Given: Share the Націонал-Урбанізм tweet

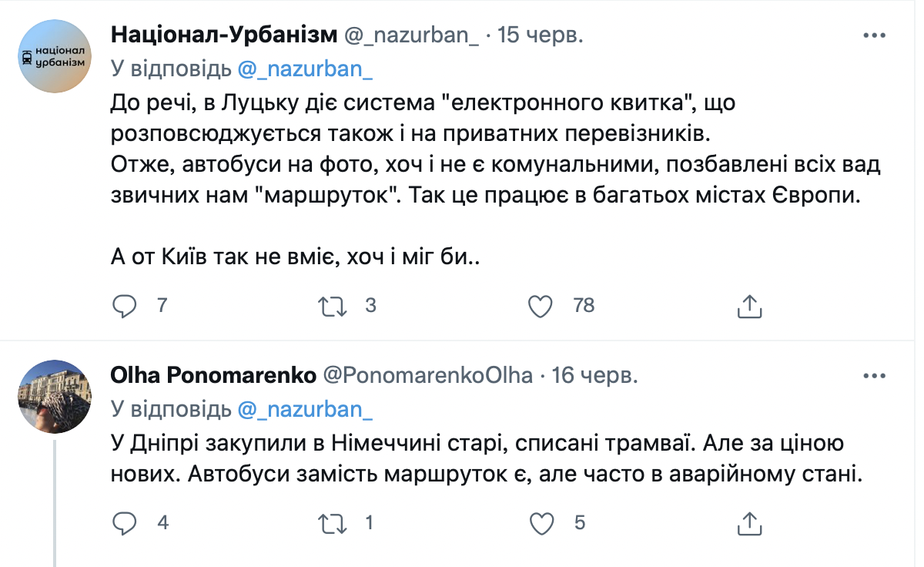Looking at the screenshot, I should click(749, 306).
